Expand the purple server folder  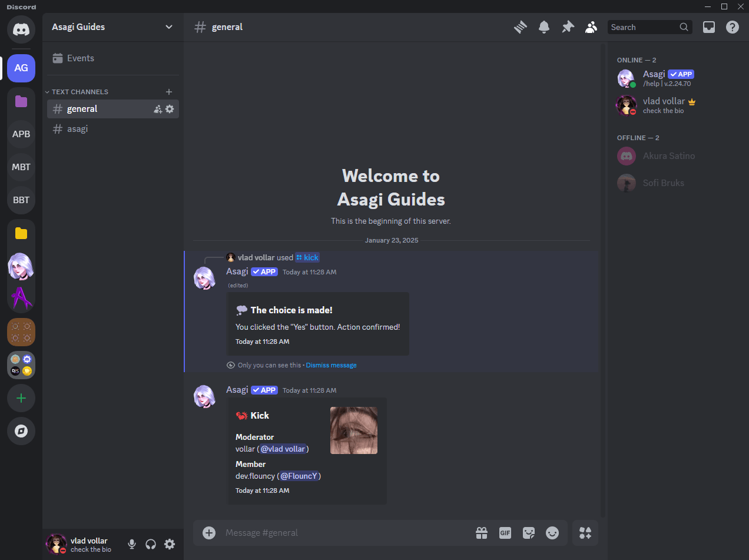click(x=21, y=101)
